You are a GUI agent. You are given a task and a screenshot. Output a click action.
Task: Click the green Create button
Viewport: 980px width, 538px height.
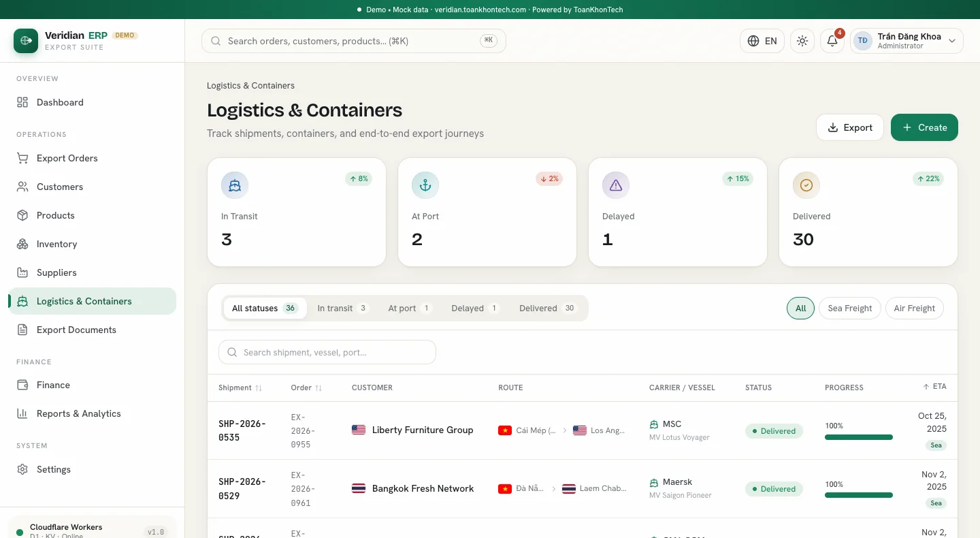click(x=924, y=127)
